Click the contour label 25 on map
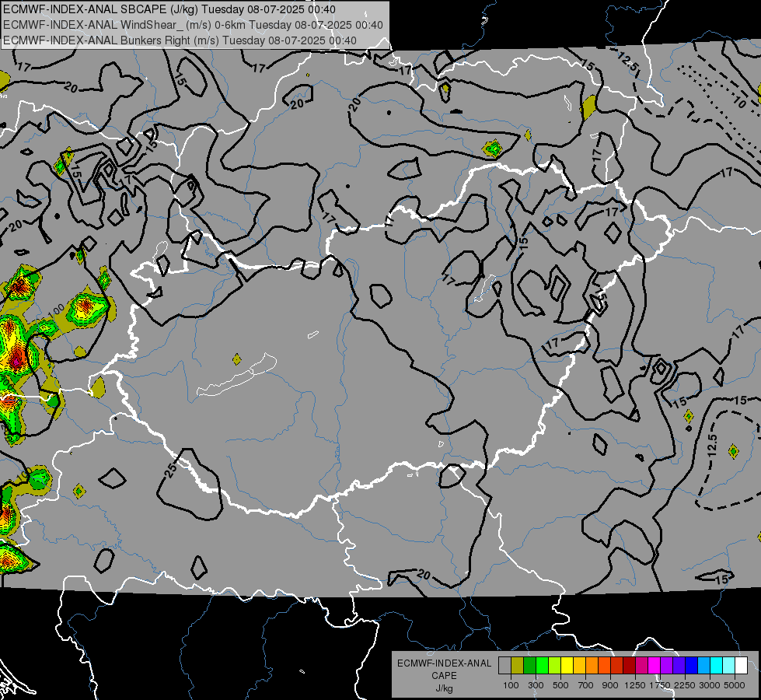The height and width of the screenshot is (700, 761). pyautogui.click(x=171, y=470)
